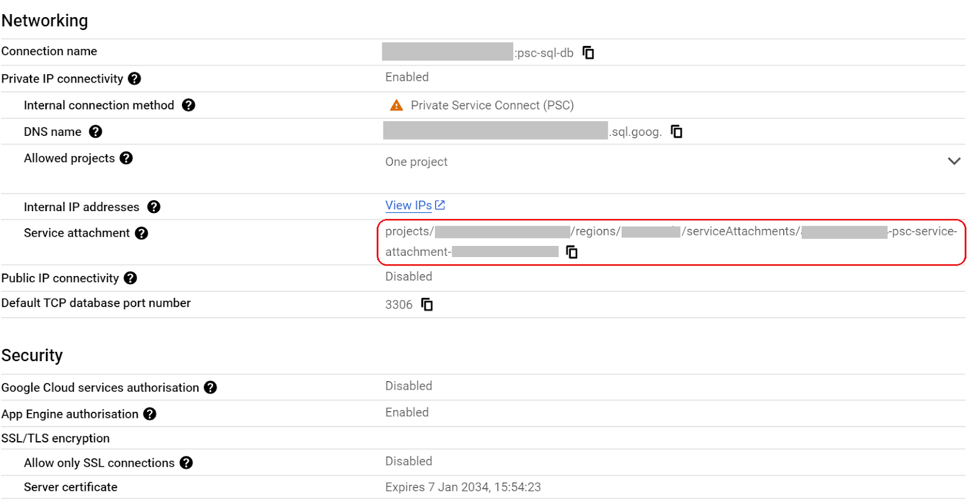The height and width of the screenshot is (503, 980).
Task: Click the One project text
Action: [x=417, y=162]
